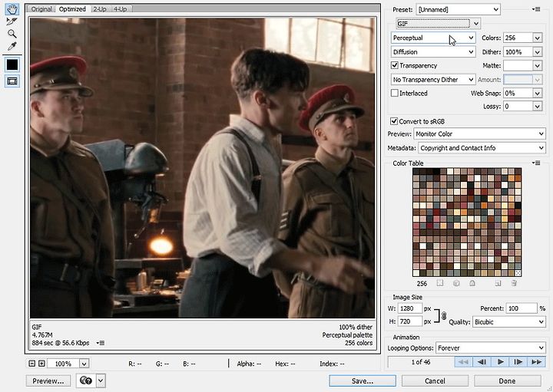Click the Save... button

tap(363, 380)
